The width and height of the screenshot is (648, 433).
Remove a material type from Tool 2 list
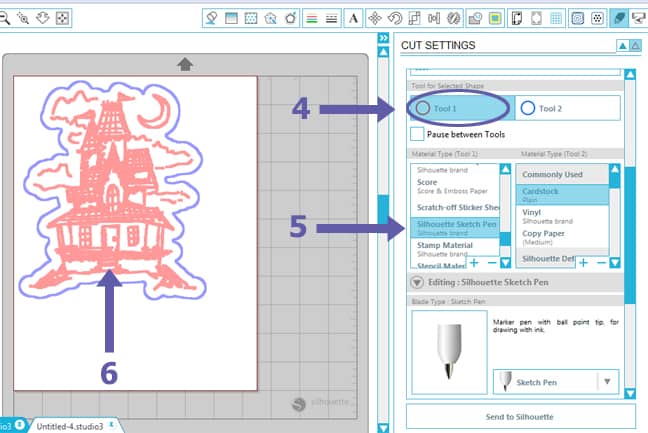[x=601, y=262]
